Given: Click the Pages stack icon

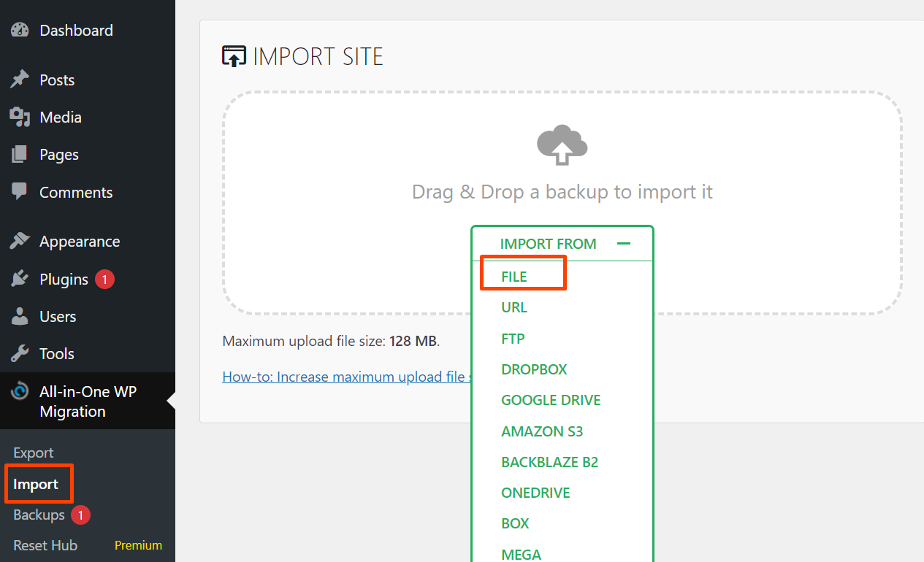Looking at the screenshot, I should (20, 155).
